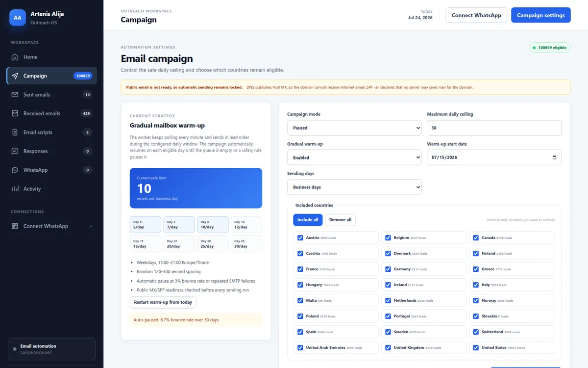The width and height of the screenshot is (588, 368).
Task: Uncheck the Italy country checkbox
Action: point(476,285)
